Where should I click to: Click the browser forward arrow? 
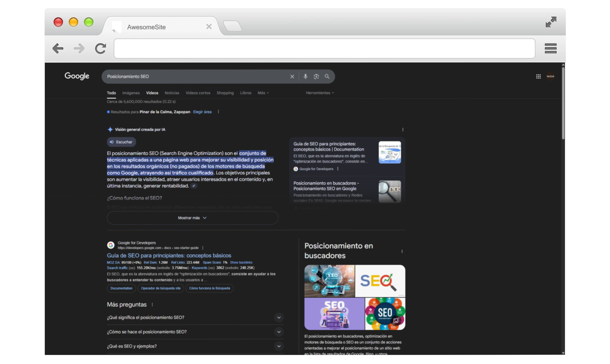[x=79, y=48]
